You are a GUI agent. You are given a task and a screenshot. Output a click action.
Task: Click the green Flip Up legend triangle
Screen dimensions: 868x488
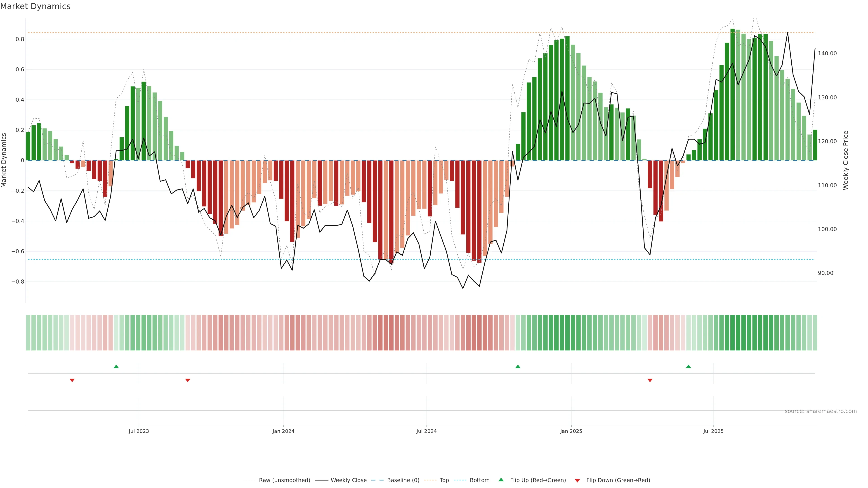501,480
